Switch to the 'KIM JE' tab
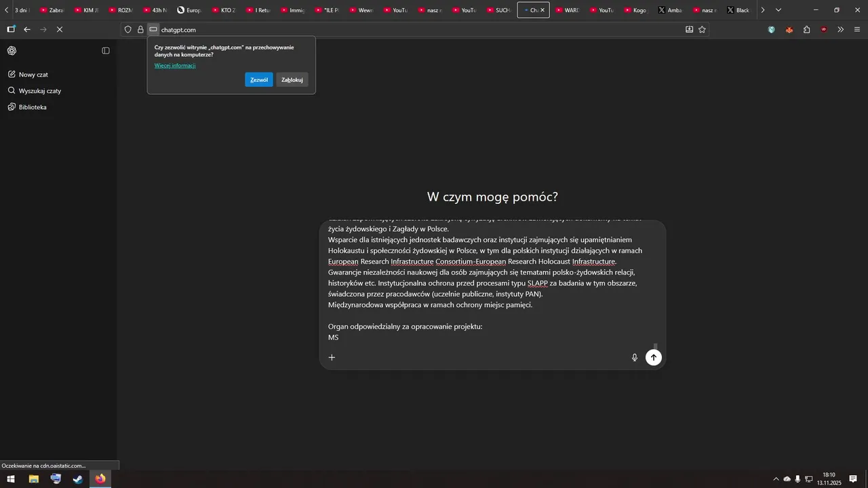Image resolution: width=868 pixels, height=488 pixels. [x=87, y=10]
